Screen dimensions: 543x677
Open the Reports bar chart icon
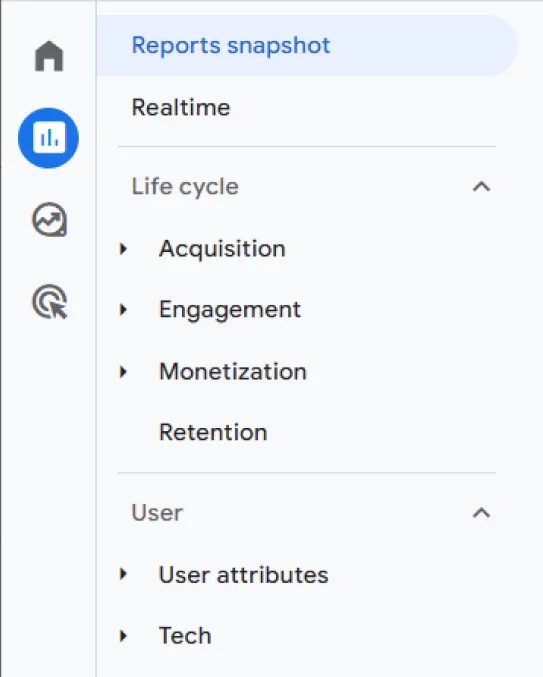tap(48, 138)
